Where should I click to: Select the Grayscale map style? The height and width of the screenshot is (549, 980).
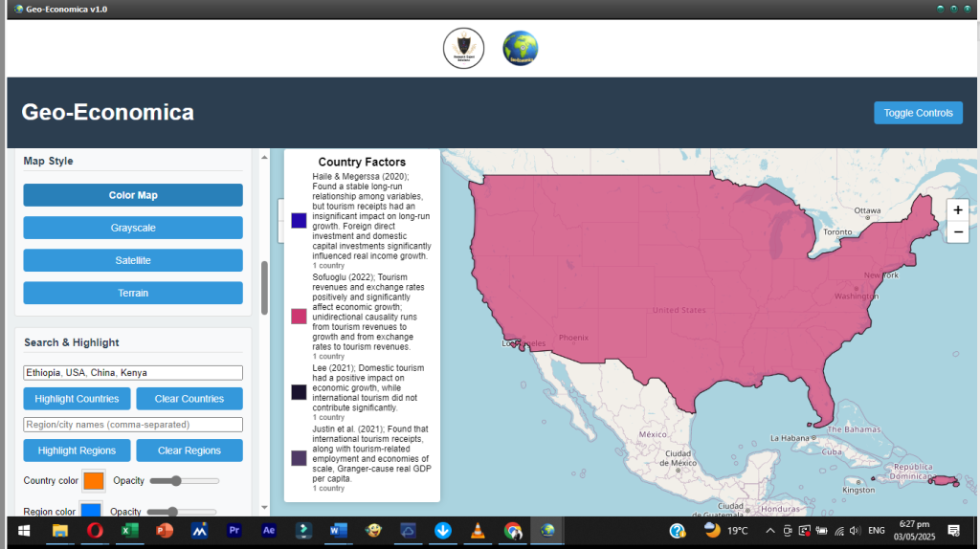[133, 228]
